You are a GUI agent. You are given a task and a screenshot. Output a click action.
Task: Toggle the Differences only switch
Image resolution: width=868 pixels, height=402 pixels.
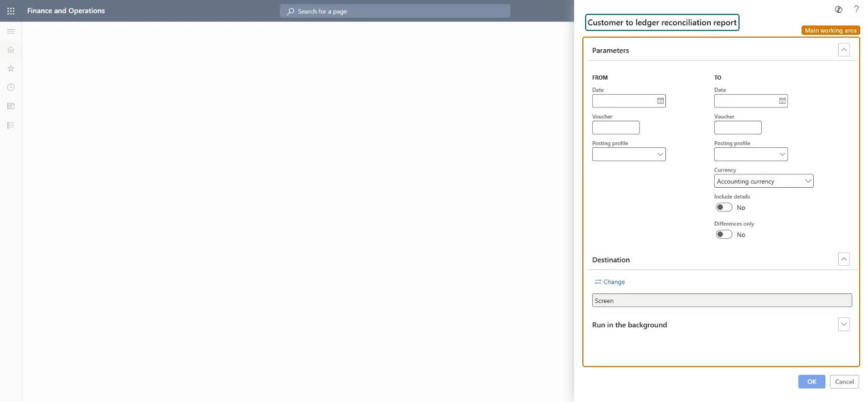click(724, 234)
